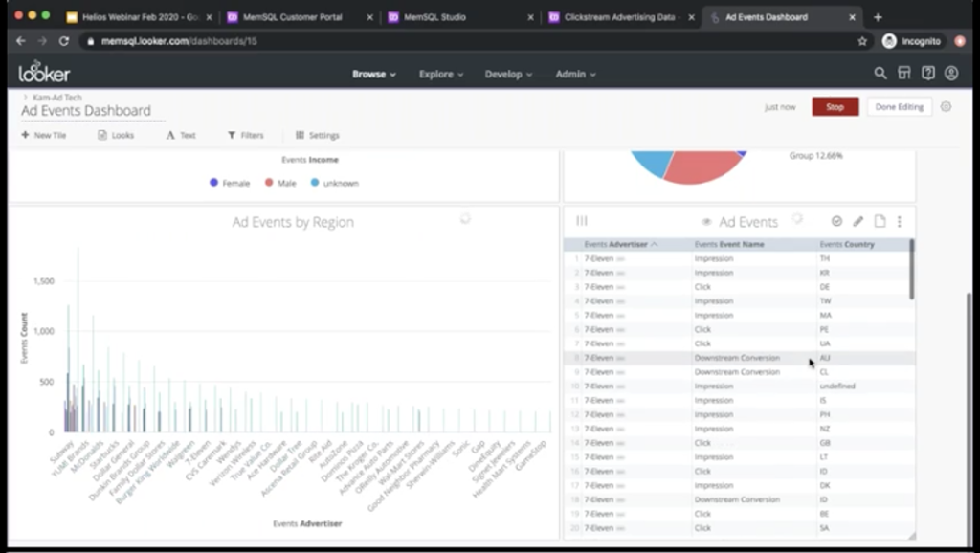Open the Browse menu

374,74
